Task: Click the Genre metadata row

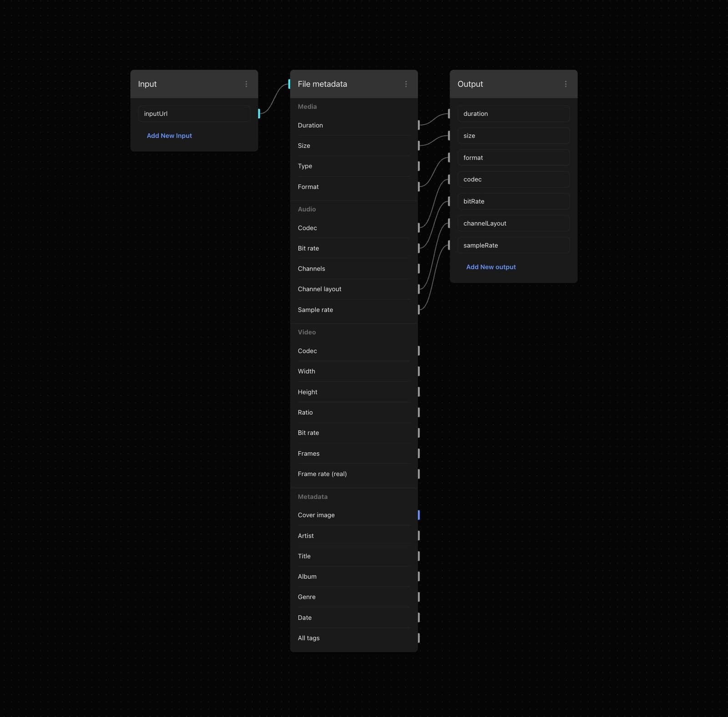Action: 353,597
